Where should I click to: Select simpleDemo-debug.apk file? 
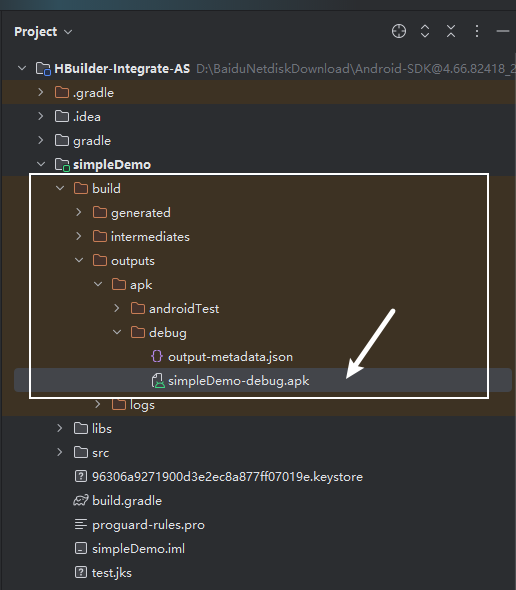[x=239, y=381]
